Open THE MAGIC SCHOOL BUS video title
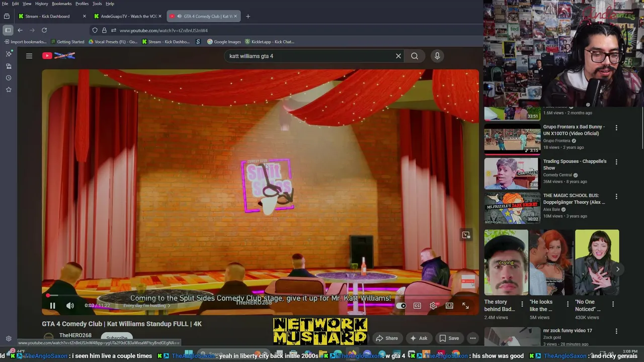This screenshot has width=644, height=362. pos(574,199)
